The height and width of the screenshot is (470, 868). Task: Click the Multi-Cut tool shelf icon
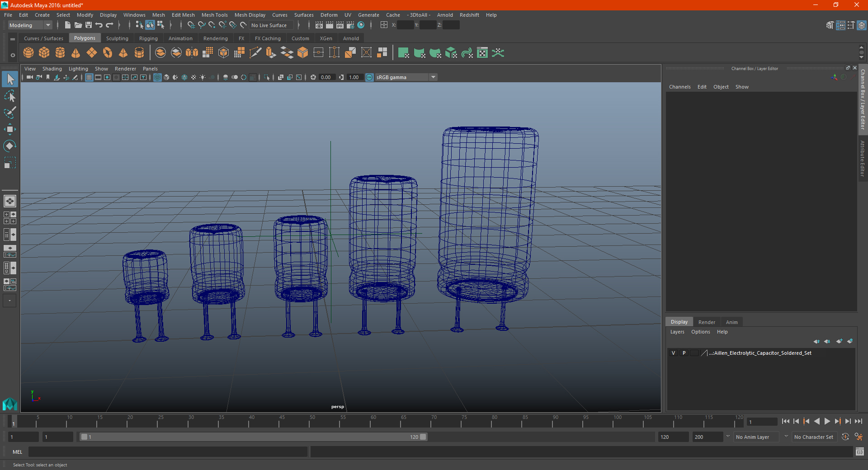point(255,53)
